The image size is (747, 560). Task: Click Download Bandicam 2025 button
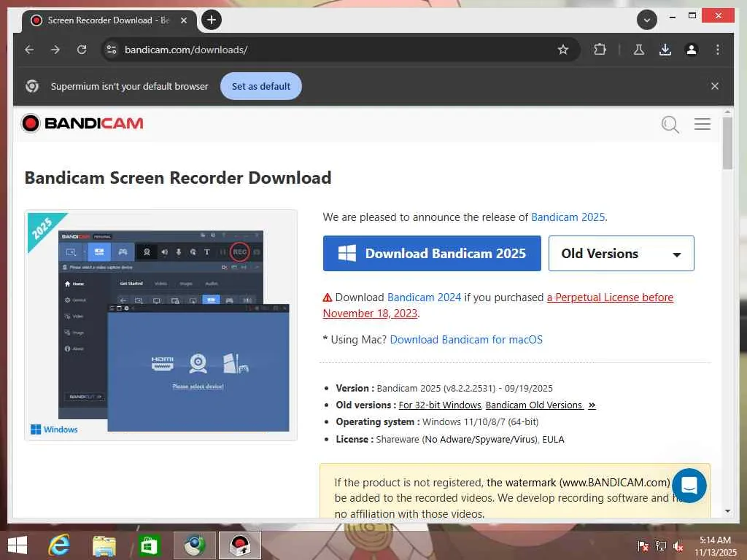point(432,253)
